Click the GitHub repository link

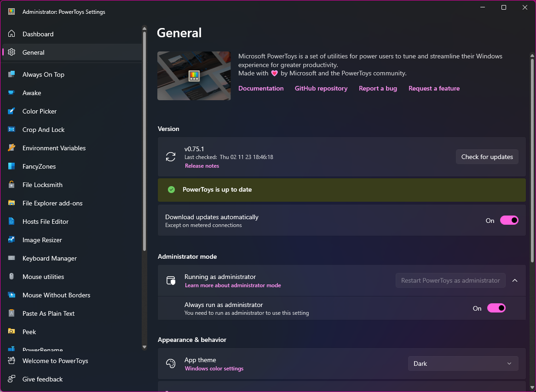click(x=321, y=88)
